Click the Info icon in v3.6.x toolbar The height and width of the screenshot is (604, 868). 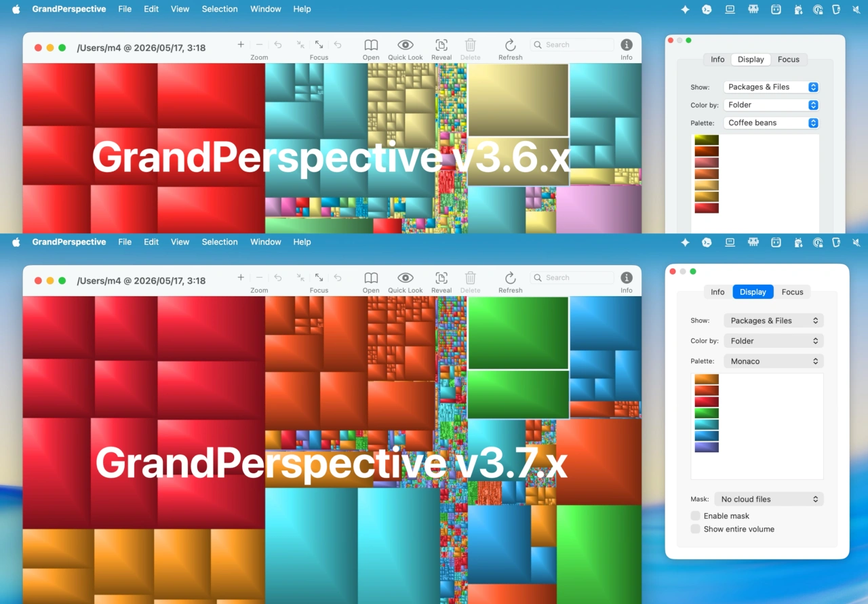click(x=627, y=45)
